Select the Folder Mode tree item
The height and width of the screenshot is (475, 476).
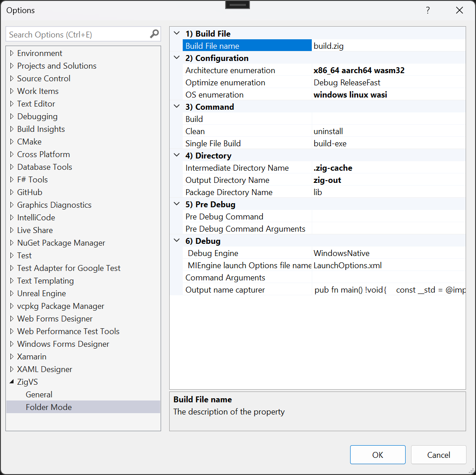click(x=49, y=407)
